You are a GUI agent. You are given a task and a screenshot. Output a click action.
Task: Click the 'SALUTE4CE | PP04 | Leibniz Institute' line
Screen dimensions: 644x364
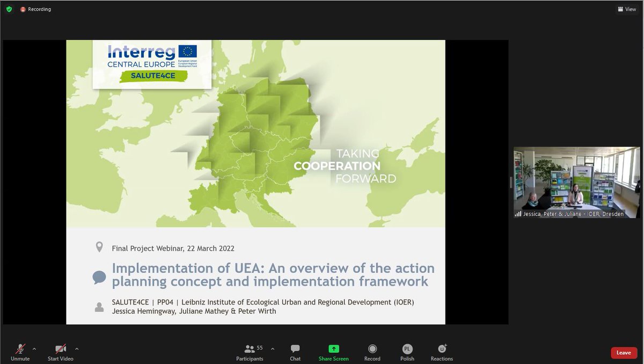tap(263, 302)
